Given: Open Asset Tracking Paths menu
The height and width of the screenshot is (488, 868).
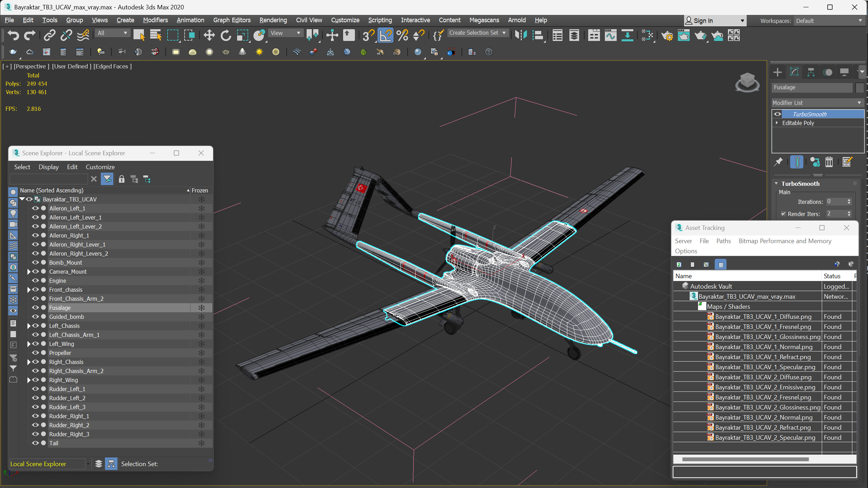Looking at the screenshot, I should tap(723, 241).
